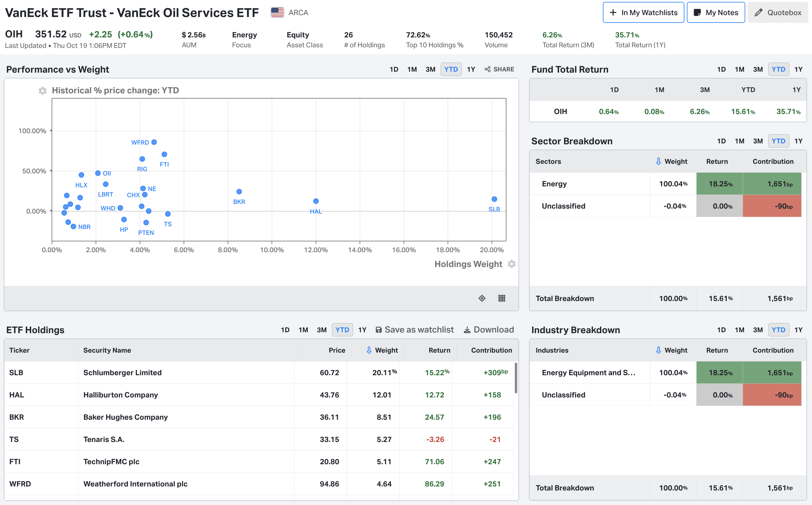The image size is (812, 505).
Task: Select YTD in Performance vs Weight
Action: [451, 69]
